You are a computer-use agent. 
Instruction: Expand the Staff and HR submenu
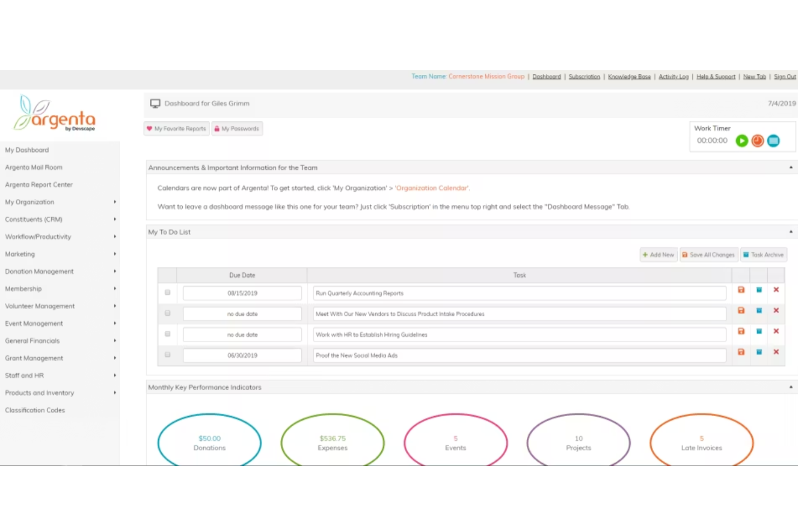pyautogui.click(x=24, y=375)
